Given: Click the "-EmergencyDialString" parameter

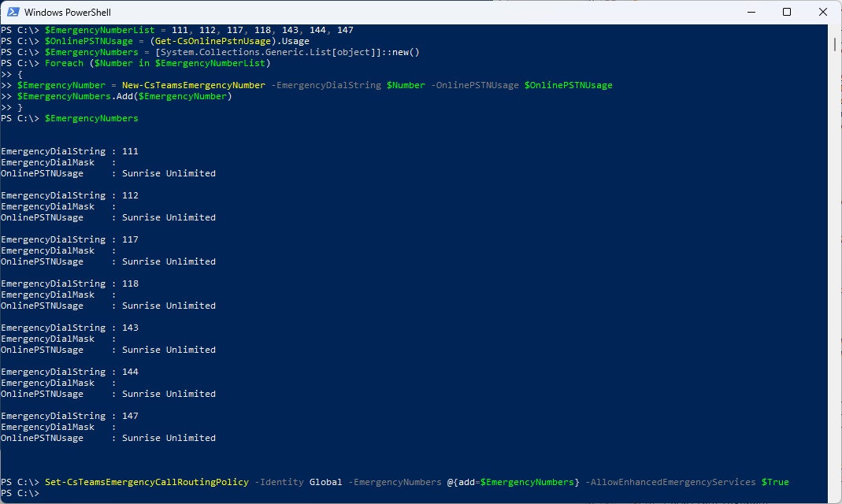Looking at the screenshot, I should click(326, 85).
